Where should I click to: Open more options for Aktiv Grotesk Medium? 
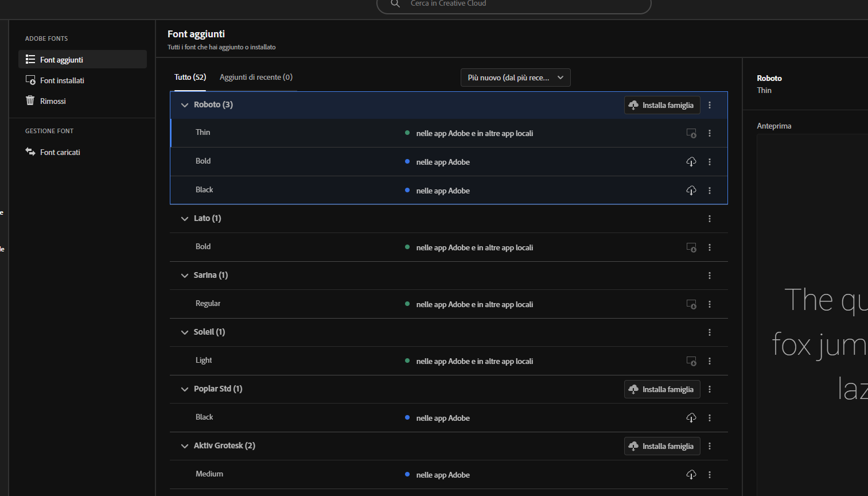point(710,475)
